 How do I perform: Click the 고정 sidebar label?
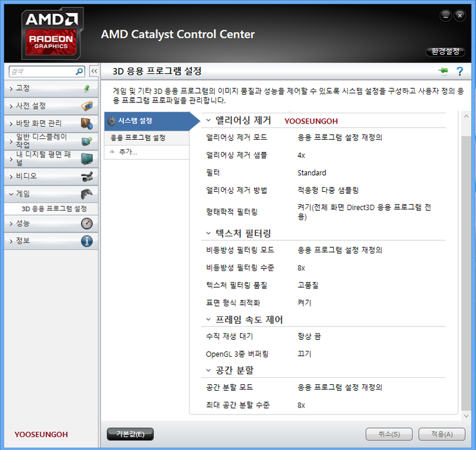click(23, 88)
